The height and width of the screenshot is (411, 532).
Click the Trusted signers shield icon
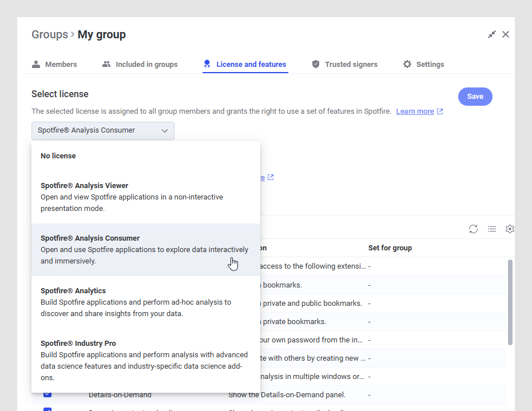tap(316, 64)
